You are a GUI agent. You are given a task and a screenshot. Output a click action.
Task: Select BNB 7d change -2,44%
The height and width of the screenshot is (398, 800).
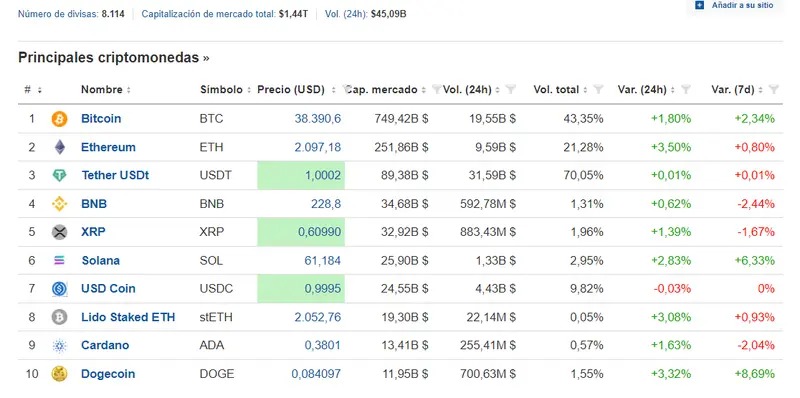(x=756, y=204)
